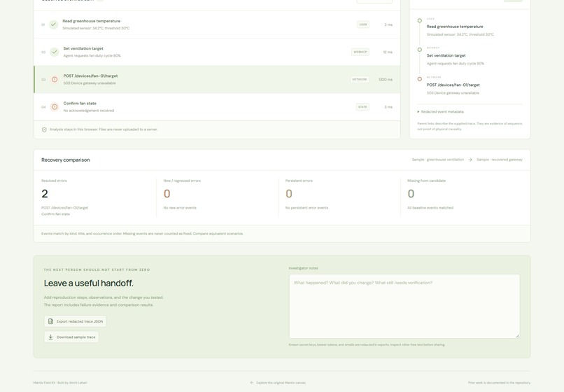This screenshot has height=392, width=564.
Task: Click the timeline node for Read greenhouse temperature in the side panel
Action: click(419, 20)
